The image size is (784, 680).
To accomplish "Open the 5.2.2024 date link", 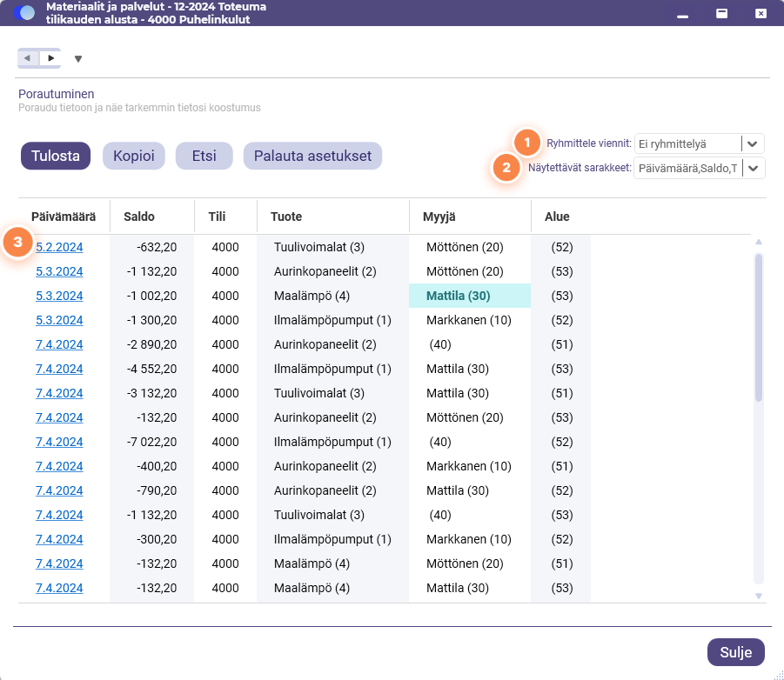I will [59, 247].
